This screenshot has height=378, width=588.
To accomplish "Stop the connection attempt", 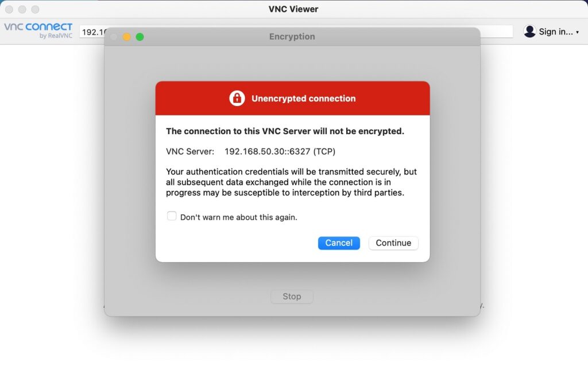I will (292, 297).
